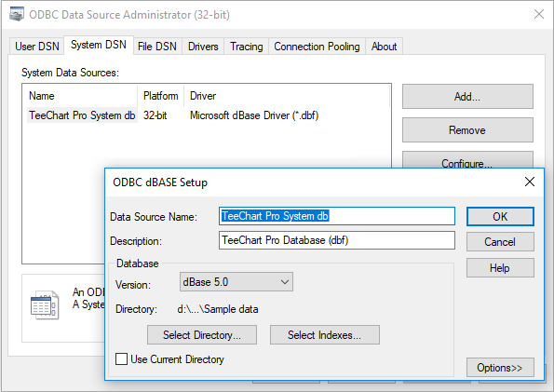Select the TeeChart Pro System db row
The width and height of the screenshot is (554, 392).
(x=209, y=115)
